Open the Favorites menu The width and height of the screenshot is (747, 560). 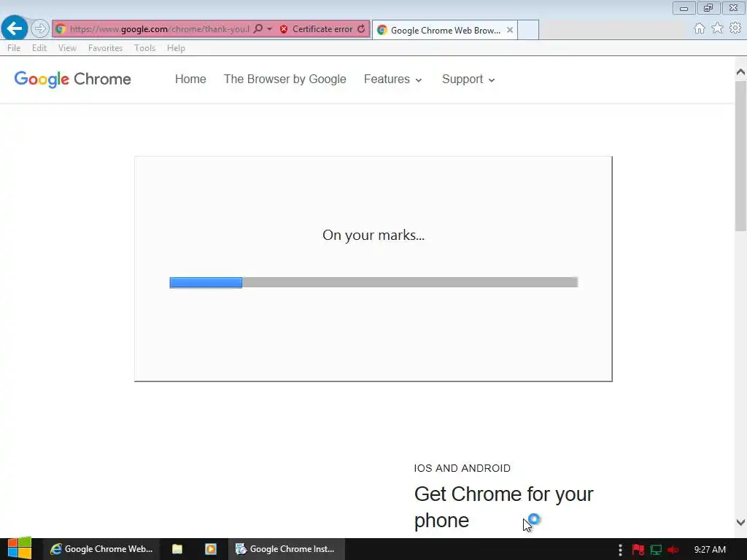tap(105, 48)
